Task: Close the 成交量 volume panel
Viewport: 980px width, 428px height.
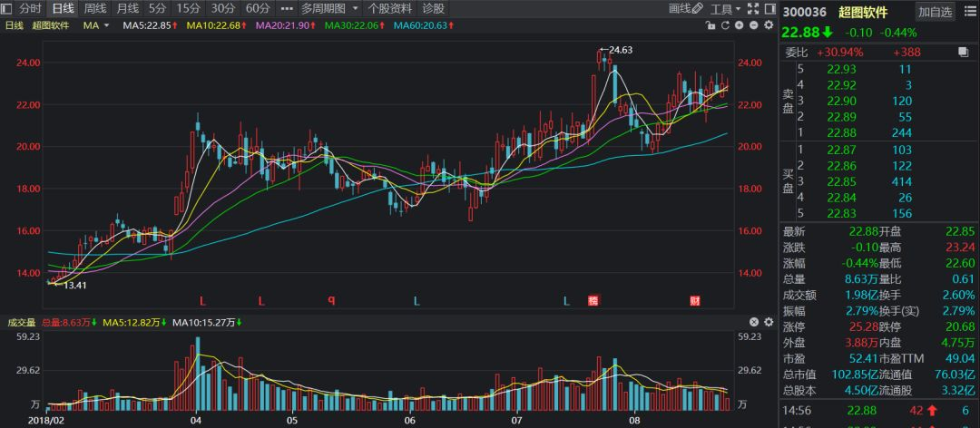Action: [754, 323]
